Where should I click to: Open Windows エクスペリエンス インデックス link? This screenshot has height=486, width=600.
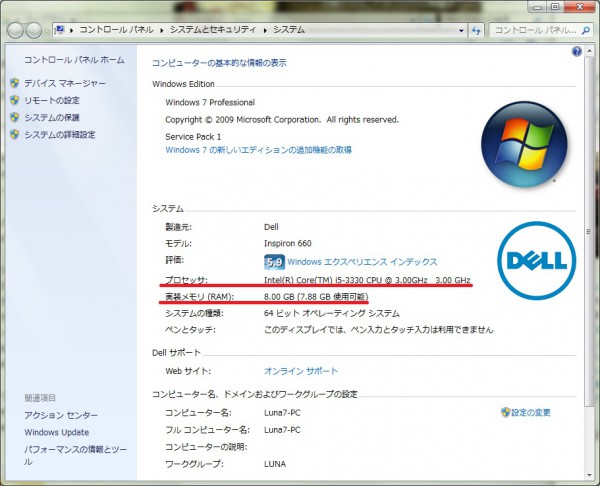click(x=362, y=262)
